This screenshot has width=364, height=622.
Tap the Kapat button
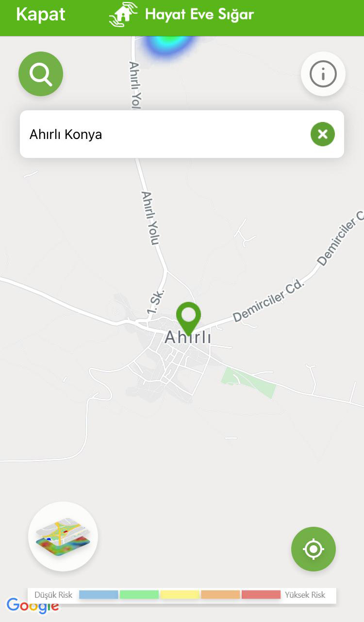(41, 15)
